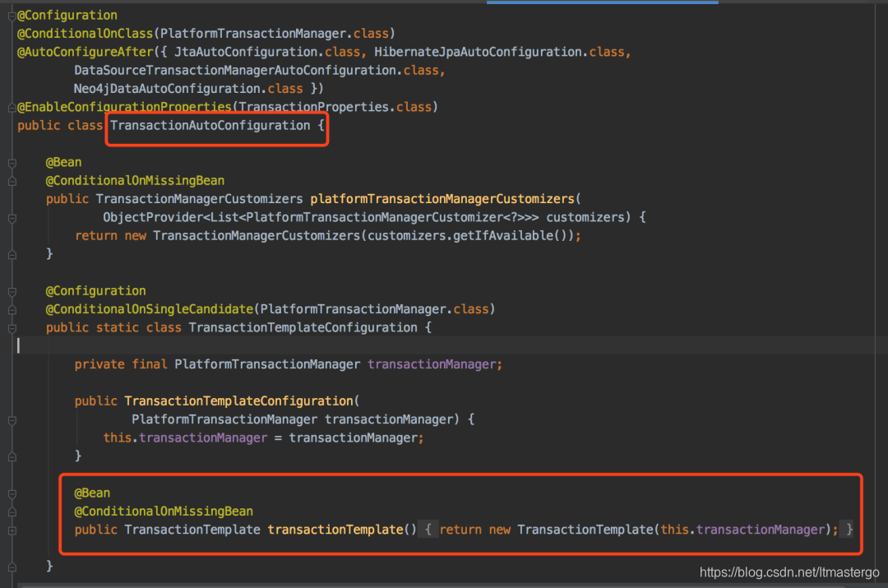This screenshot has height=588, width=888.
Task: Click TransactionManagerCustomizers return type of method
Action: (x=199, y=199)
